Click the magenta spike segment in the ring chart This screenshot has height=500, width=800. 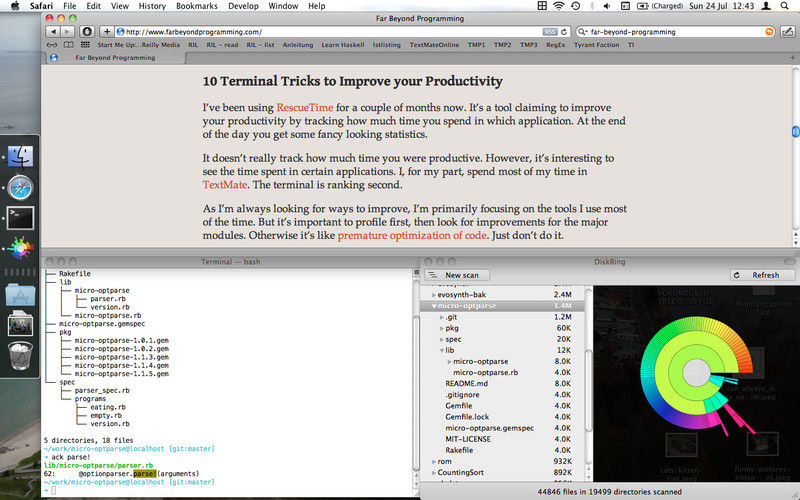pos(736,415)
